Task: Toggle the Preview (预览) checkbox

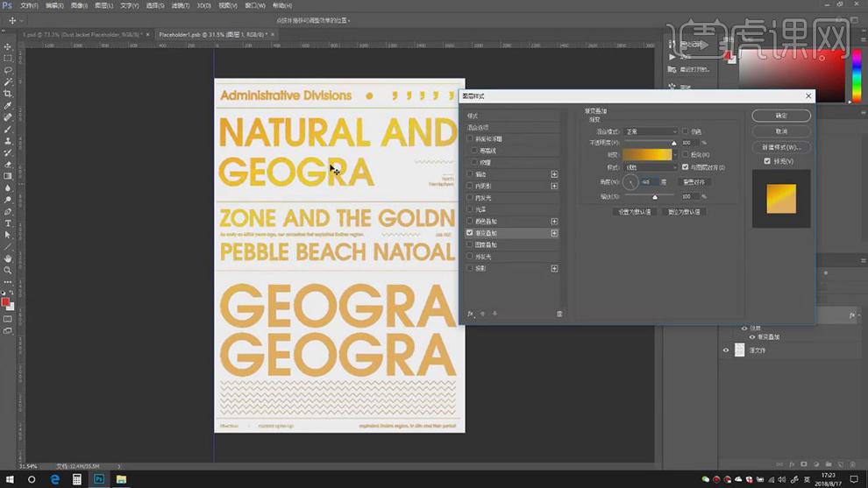Action: [767, 161]
